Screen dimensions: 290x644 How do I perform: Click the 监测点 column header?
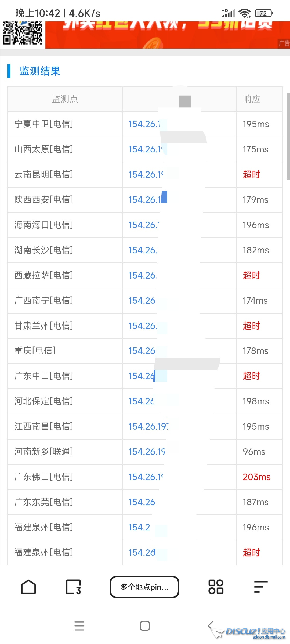tap(65, 99)
